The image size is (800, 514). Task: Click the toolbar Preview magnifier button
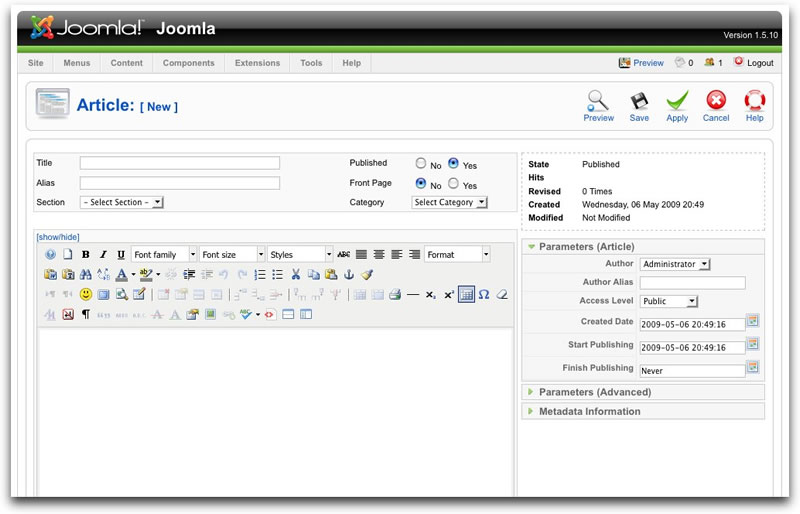[598, 106]
